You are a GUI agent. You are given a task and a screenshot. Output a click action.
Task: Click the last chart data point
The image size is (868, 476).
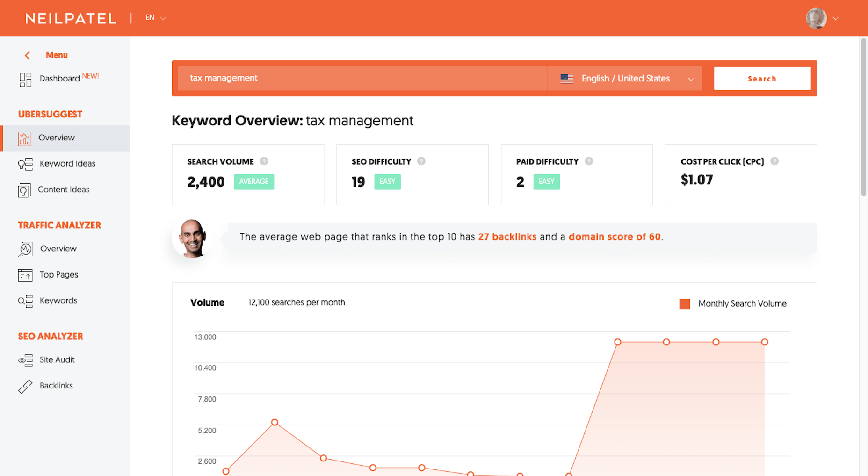click(x=765, y=342)
